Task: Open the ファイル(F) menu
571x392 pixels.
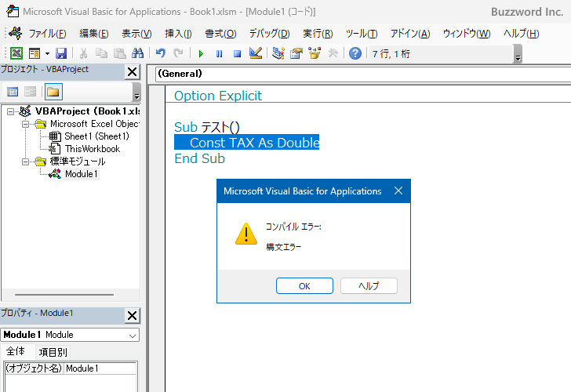Action: click(47, 34)
